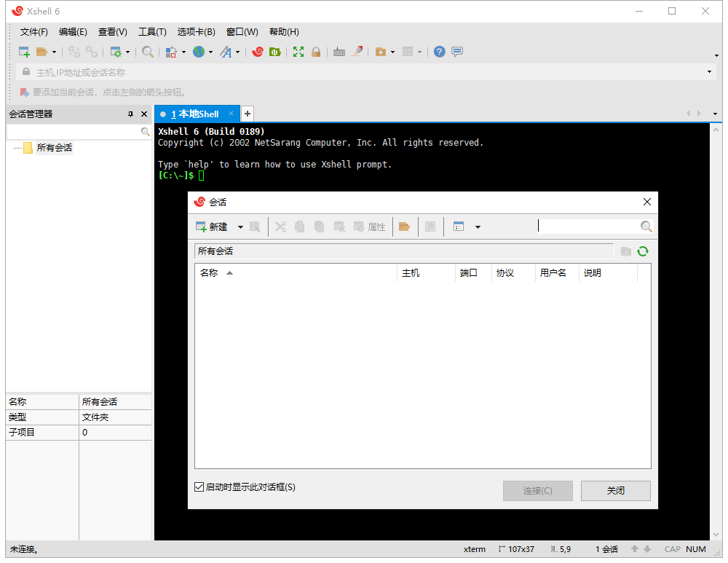
Task: Click the search magnifier in 会话 dialog
Action: click(x=646, y=227)
